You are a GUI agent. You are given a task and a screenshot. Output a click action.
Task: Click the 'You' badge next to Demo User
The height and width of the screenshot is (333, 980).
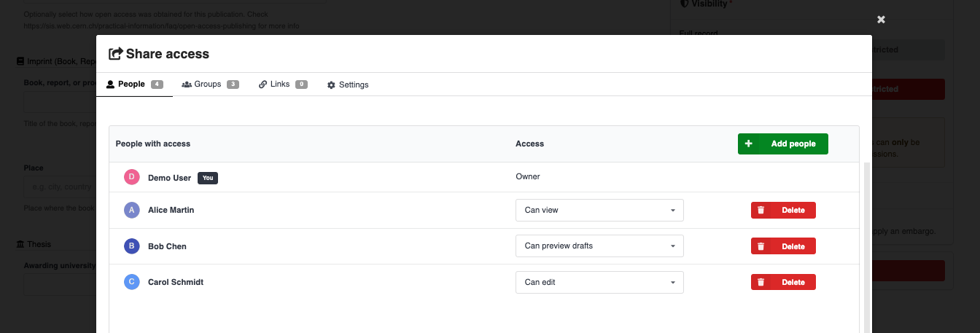tap(208, 178)
